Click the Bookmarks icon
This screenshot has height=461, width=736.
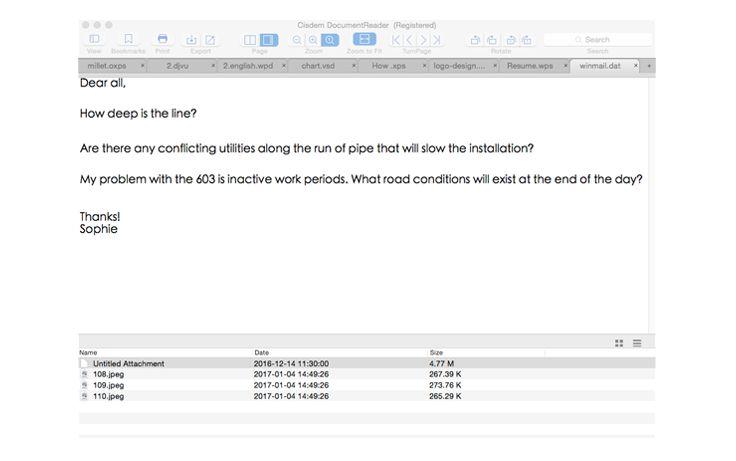pyautogui.click(x=128, y=40)
